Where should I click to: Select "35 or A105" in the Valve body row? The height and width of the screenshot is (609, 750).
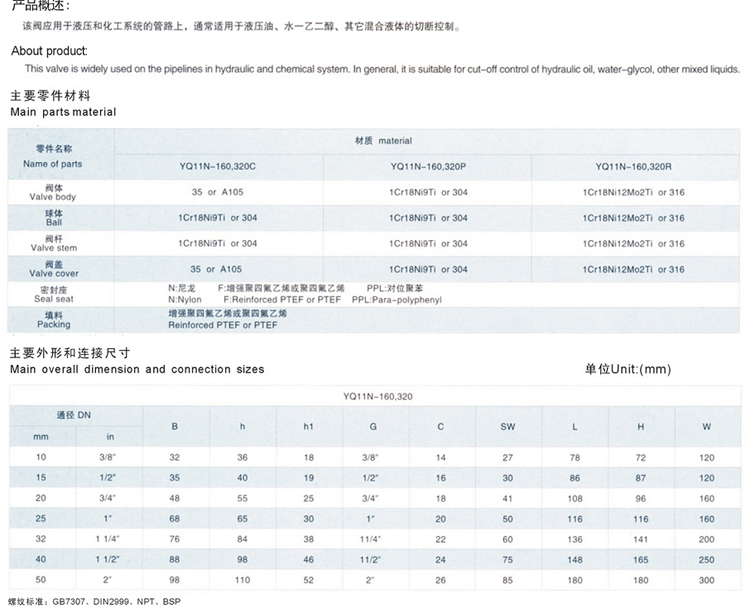coord(218,192)
